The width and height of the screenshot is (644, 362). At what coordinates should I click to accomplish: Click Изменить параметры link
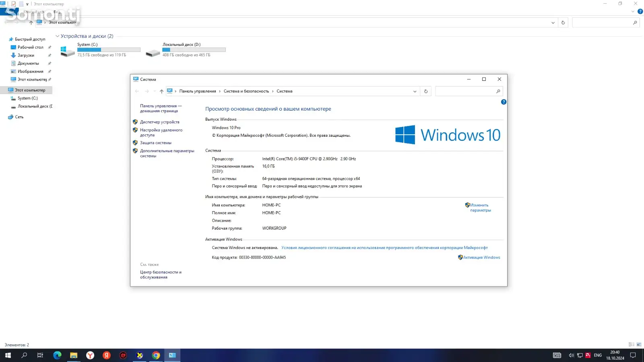[x=480, y=208]
